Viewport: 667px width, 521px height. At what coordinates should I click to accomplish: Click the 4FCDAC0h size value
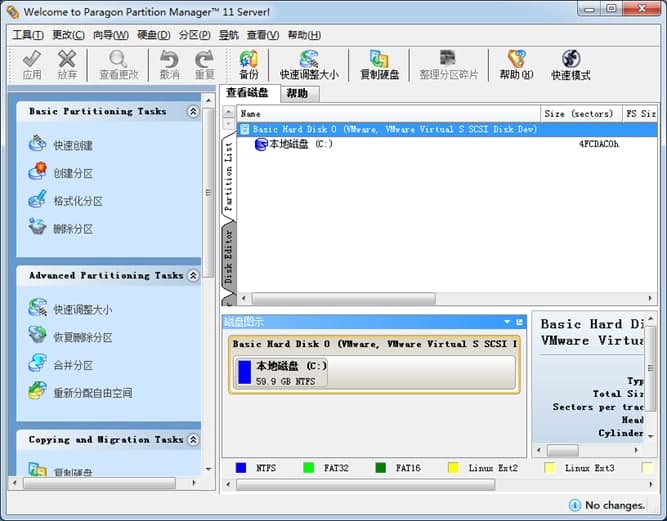pyautogui.click(x=599, y=144)
